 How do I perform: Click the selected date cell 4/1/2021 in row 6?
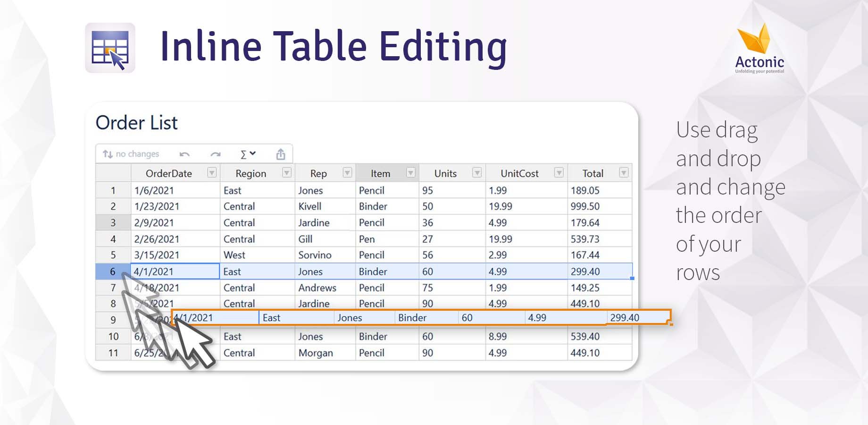175,272
